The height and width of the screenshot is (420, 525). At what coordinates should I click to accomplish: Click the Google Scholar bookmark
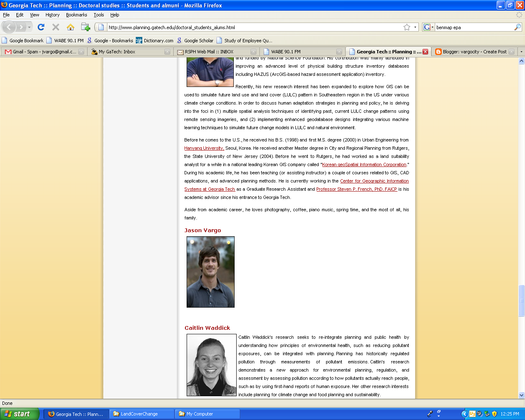point(199,41)
